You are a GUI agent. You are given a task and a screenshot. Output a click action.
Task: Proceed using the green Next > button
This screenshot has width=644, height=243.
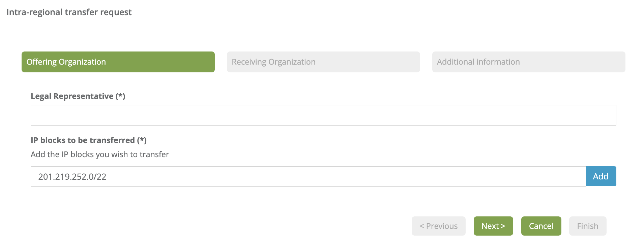coord(493,226)
